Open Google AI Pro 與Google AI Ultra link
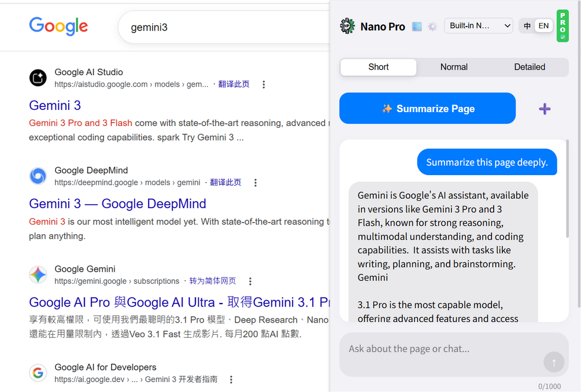This screenshot has width=581, height=392. tap(179, 302)
